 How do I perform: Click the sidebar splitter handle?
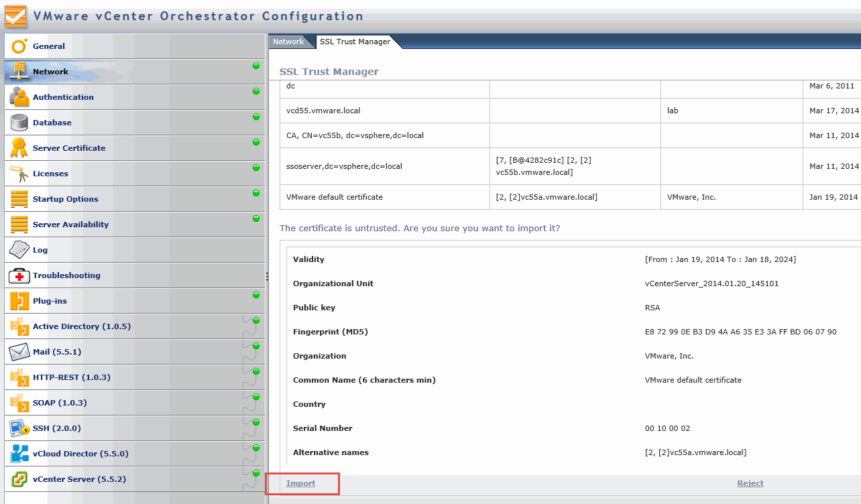pos(267,276)
